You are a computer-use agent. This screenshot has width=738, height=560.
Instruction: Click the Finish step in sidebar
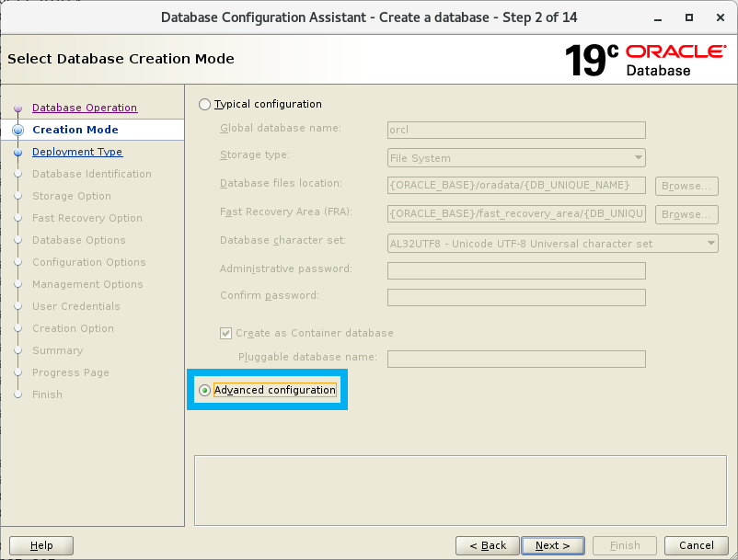[x=47, y=395]
